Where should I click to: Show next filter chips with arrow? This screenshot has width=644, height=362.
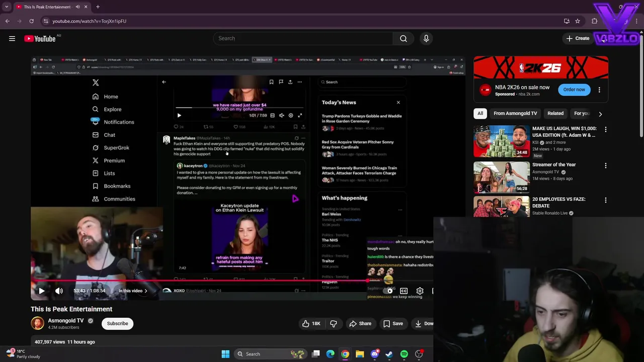point(600,114)
